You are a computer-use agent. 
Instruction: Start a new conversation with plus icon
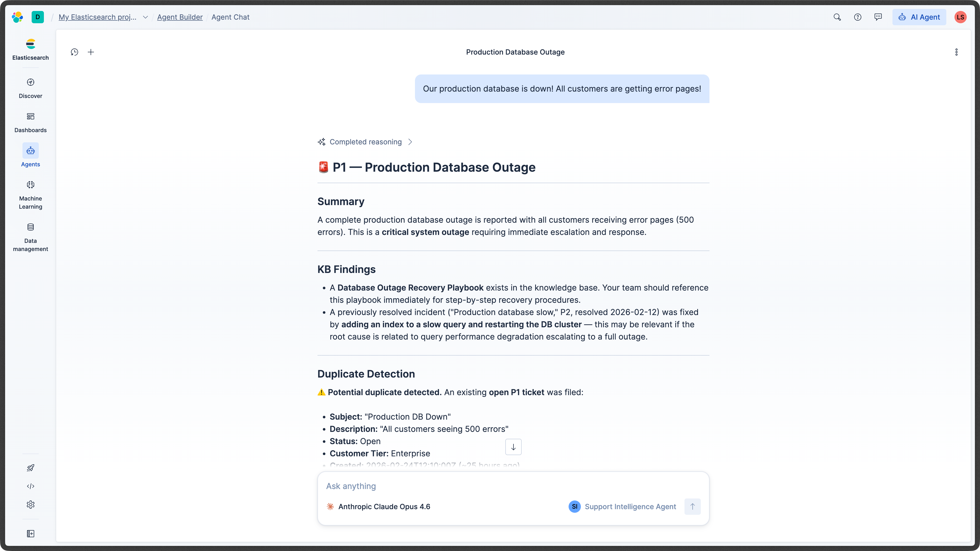click(x=91, y=52)
